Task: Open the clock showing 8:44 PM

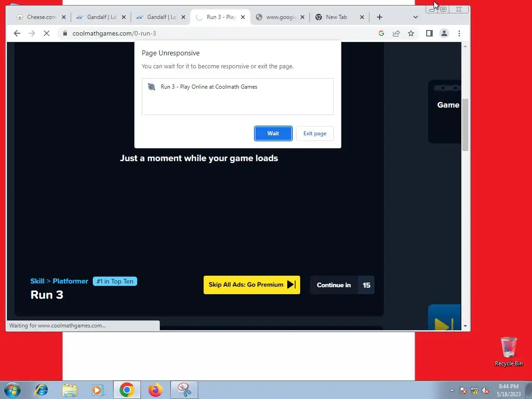Action: coord(508,390)
